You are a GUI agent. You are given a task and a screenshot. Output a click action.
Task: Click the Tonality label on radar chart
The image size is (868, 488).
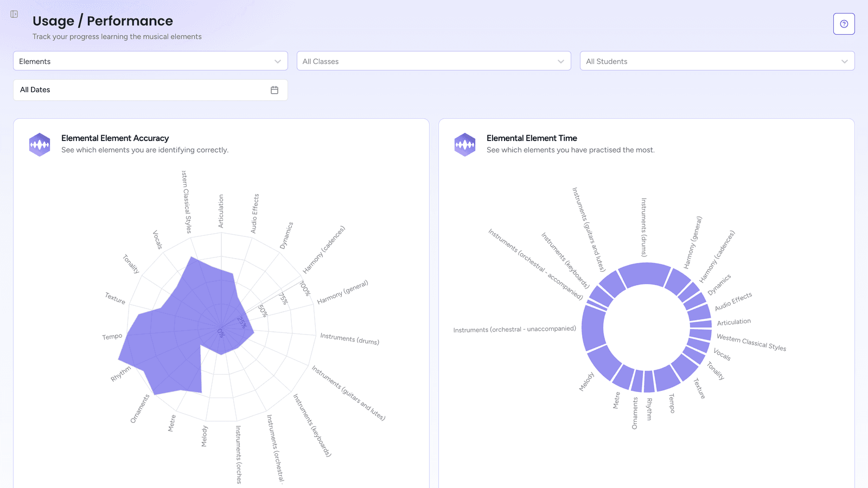[131, 264]
